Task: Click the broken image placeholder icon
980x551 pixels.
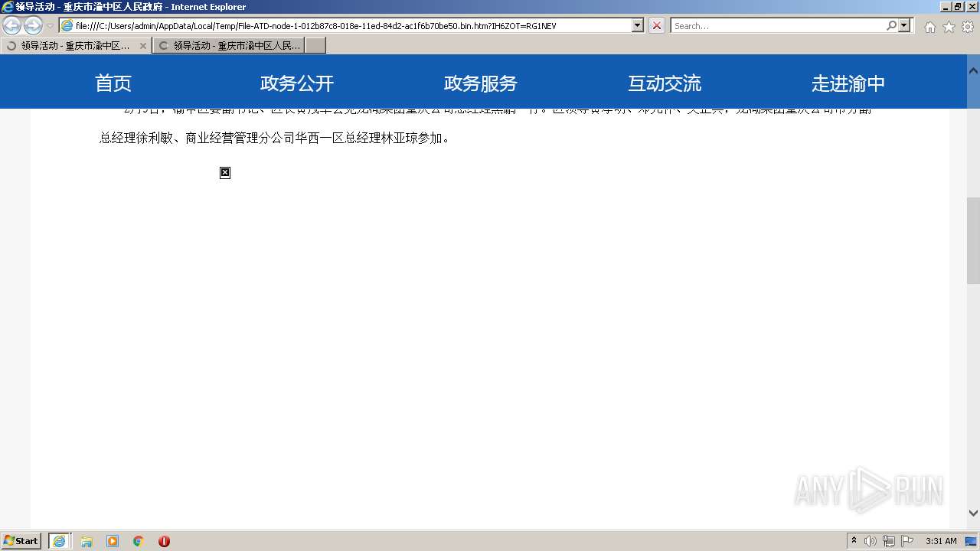Action: [225, 173]
